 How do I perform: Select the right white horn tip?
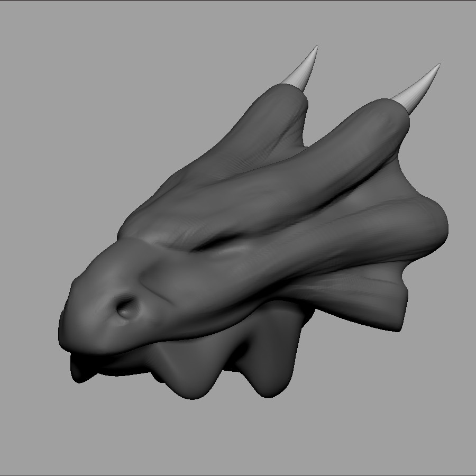click(x=420, y=87)
